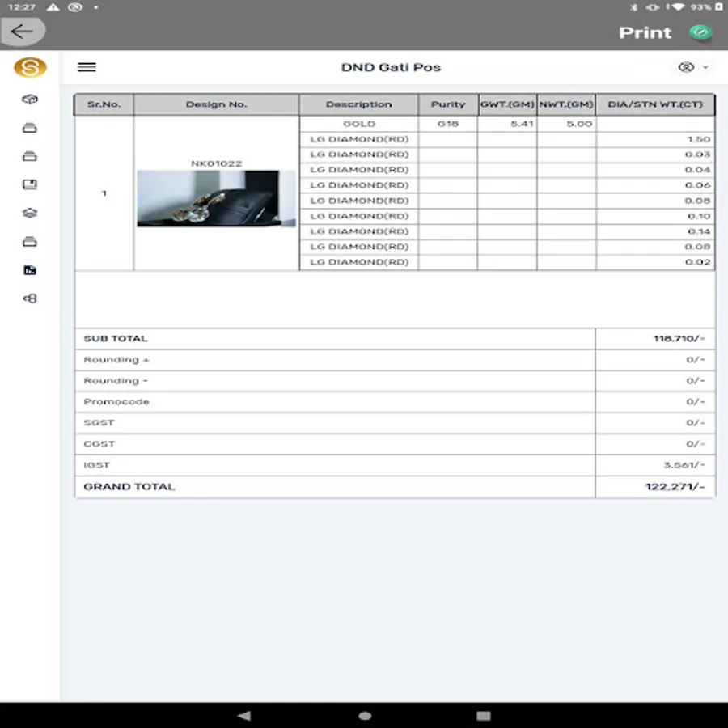Click the Description column header
Viewport: 728px width, 728px height.
[358, 104]
